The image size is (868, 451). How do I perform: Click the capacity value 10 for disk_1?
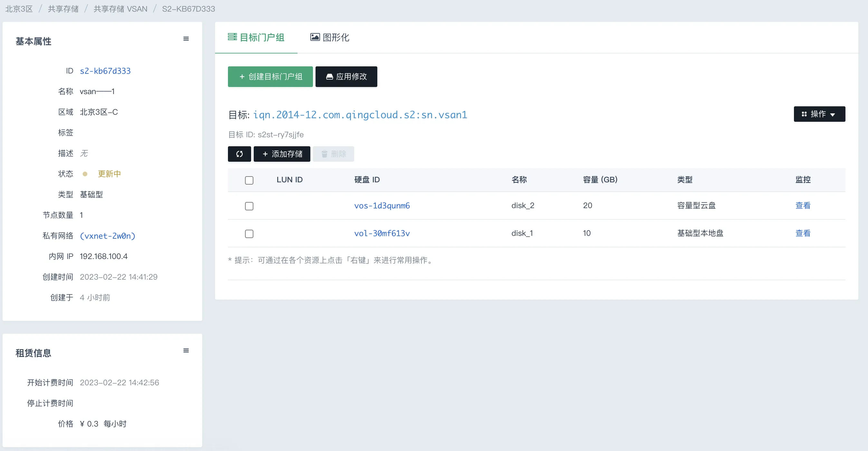tap(587, 233)
